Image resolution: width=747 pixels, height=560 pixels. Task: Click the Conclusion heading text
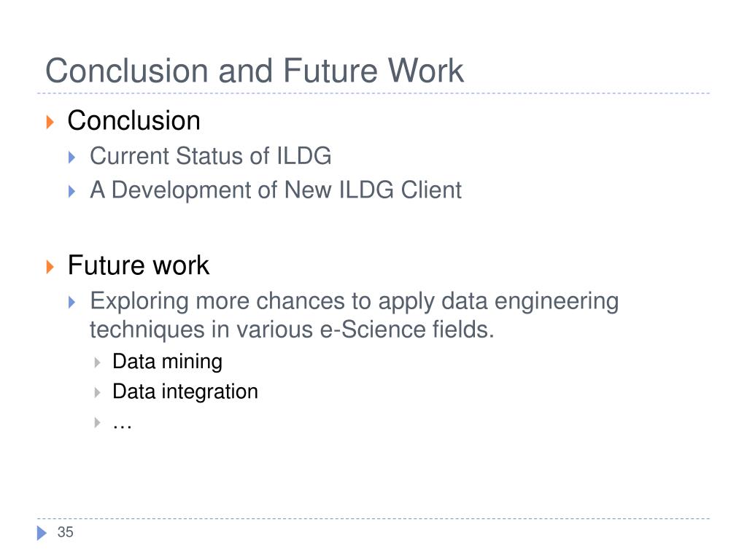tap(134, 120)
